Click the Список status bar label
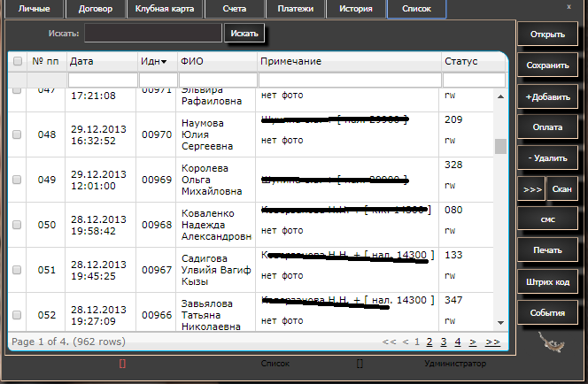The image size is (588, 384). click(x=275, y=364)
